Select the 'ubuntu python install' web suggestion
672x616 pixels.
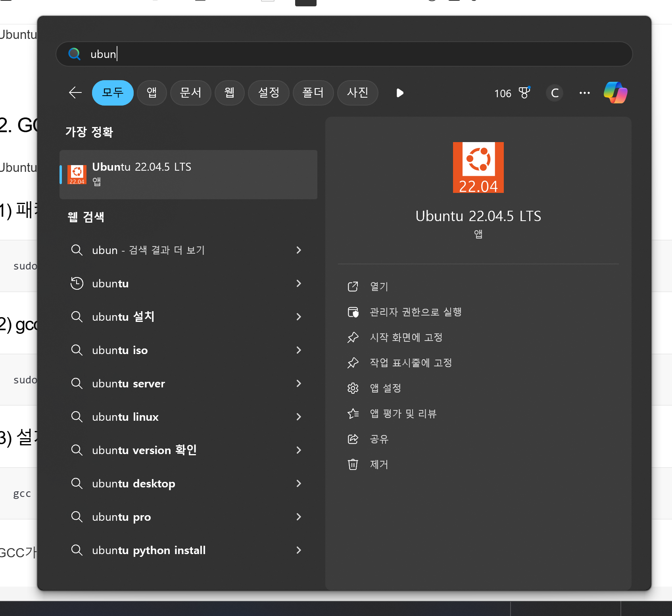[x=188, y=550]
